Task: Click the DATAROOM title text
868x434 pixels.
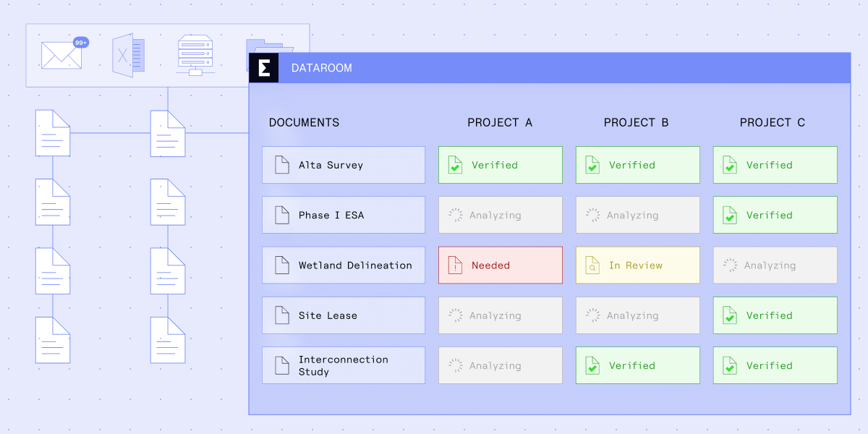Action: click(x=321, y=68)
